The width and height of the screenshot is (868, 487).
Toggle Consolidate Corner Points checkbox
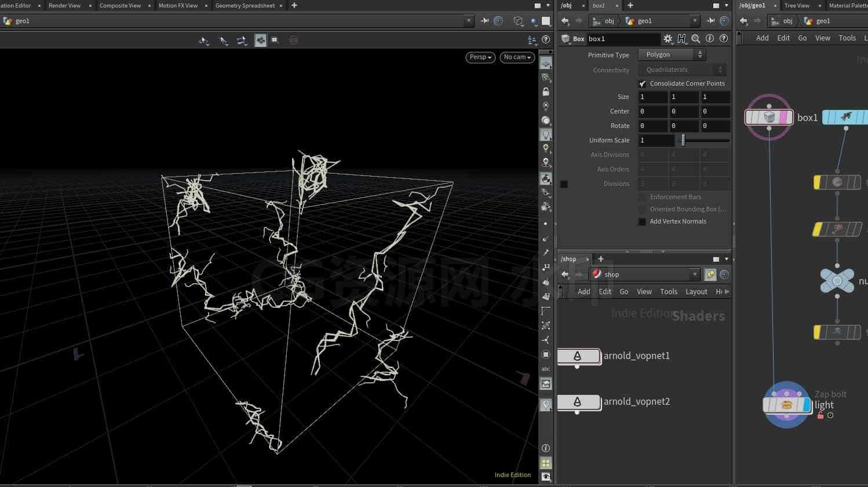tap(642, 83)
